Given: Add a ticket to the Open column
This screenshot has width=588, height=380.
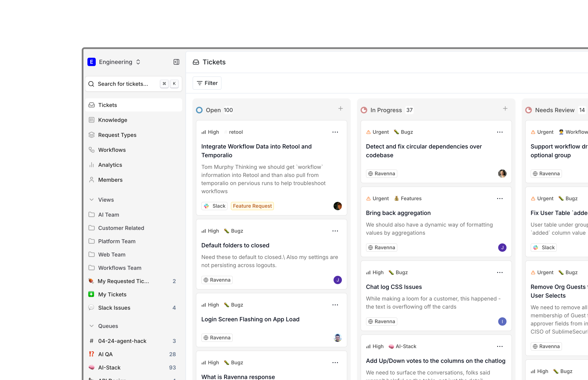Looking at the screenshot, I should coord(341,109).
